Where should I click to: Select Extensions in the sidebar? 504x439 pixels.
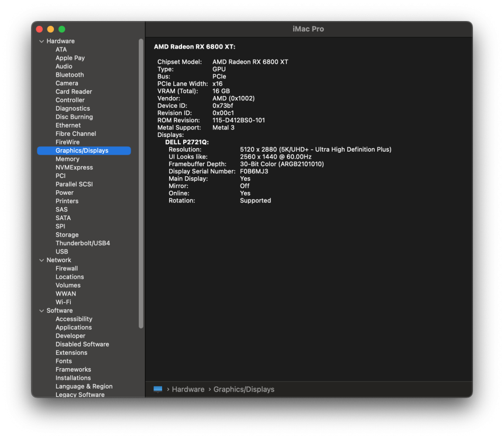pos(71,352)
